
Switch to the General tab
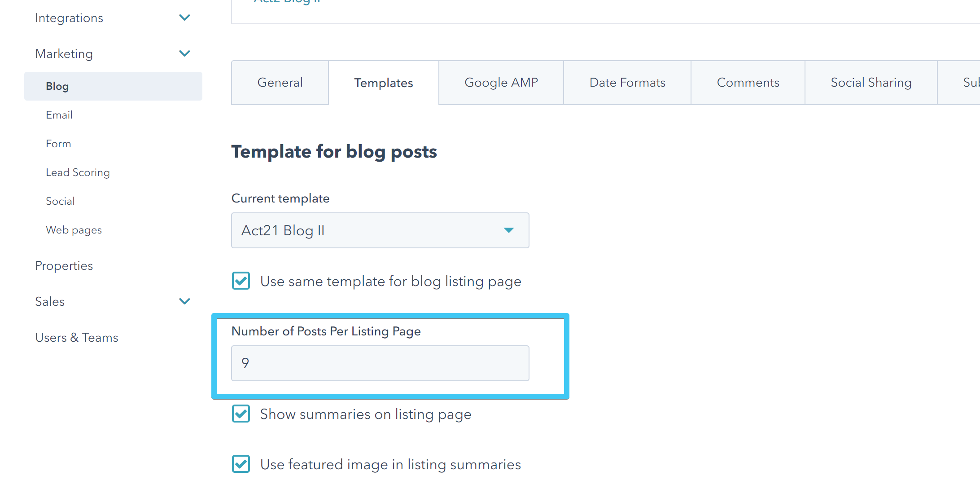point(280,83)
